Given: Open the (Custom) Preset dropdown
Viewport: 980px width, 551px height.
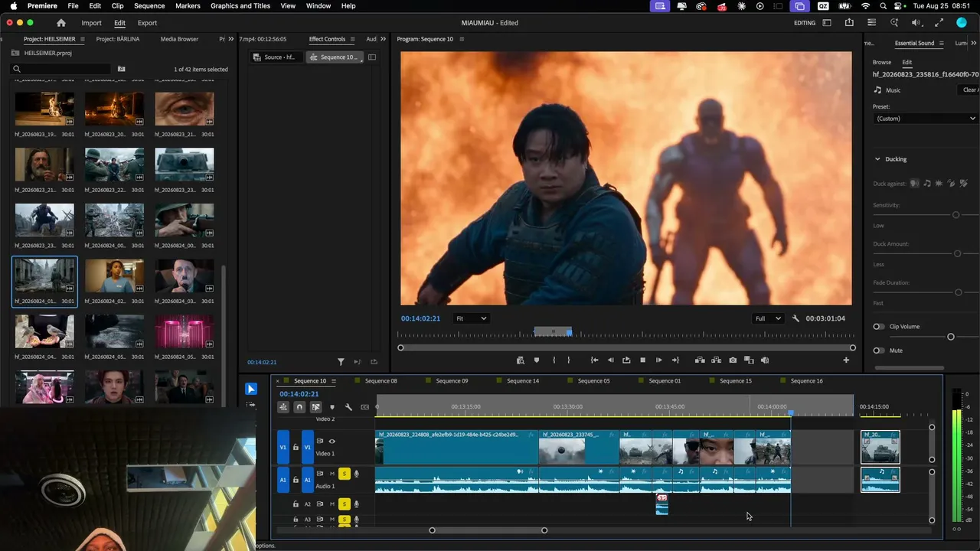Looking at the screenshot, I should [x=926, y=119].
